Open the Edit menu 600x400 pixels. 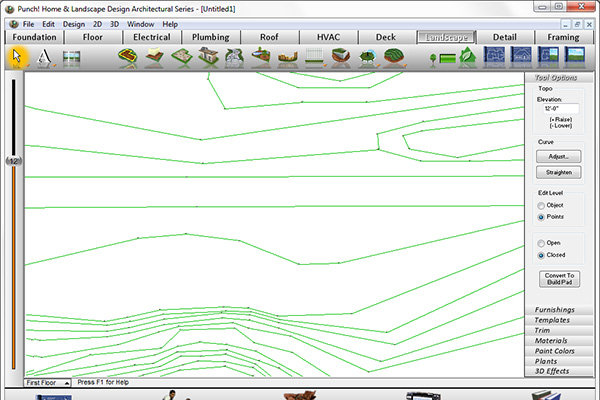pyautogui.click(x=48, y=24)
